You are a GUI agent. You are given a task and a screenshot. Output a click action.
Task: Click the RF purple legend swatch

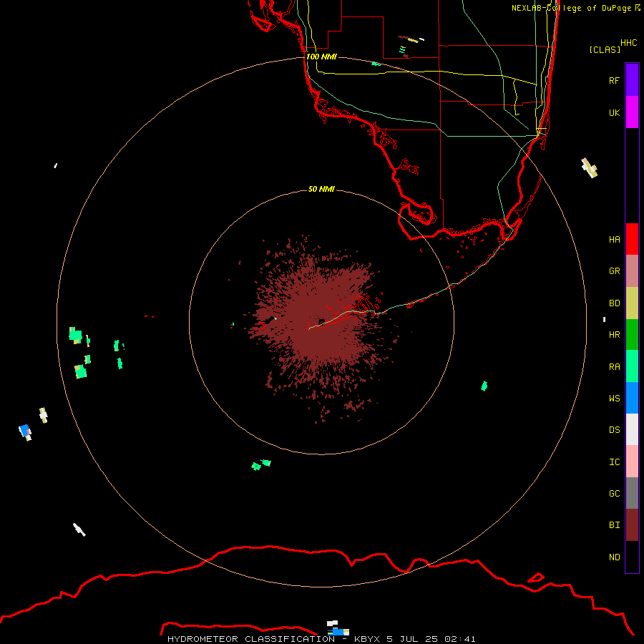pyautogui.click(x=632, y=80)
